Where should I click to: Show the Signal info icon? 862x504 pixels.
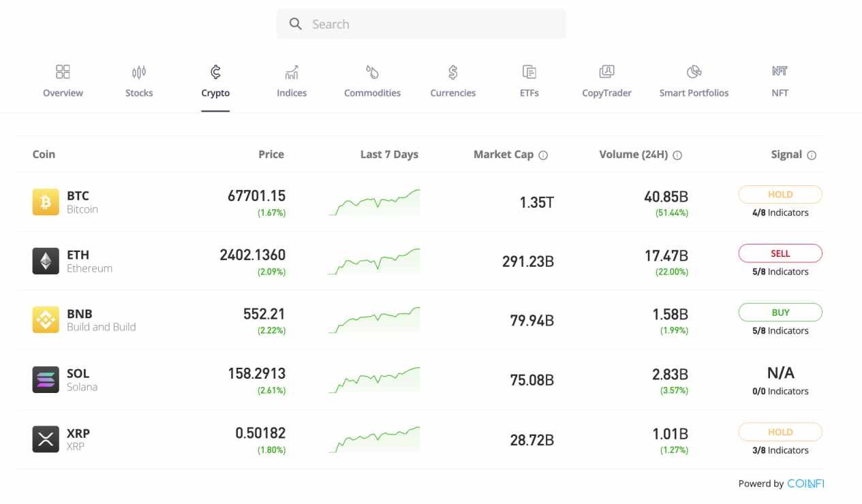812,155
